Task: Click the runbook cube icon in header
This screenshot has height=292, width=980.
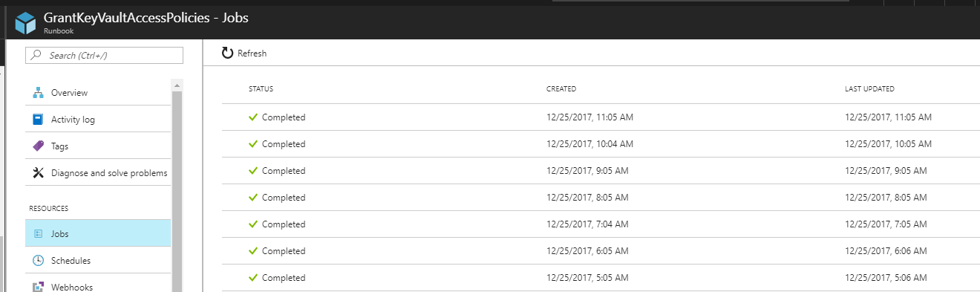Action: (x=26, y=25)
